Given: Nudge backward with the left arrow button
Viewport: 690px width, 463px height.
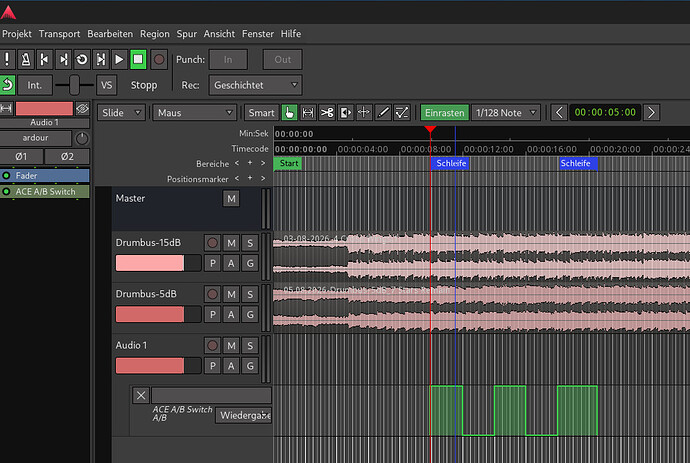Looking at the screenshot, I should pos(559,113).
